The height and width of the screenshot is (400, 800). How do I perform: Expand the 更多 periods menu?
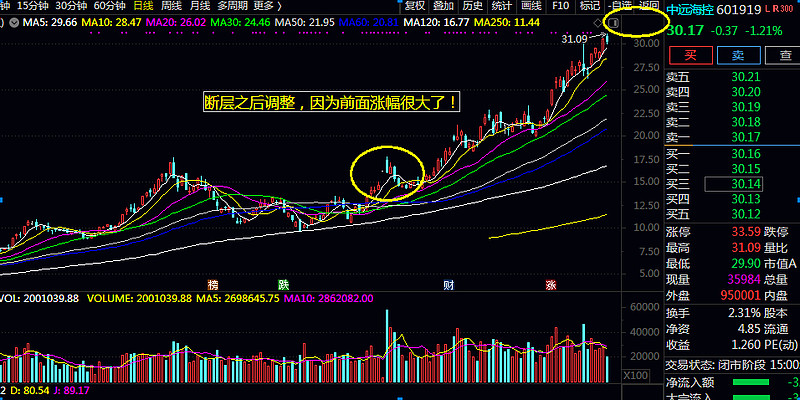(267, 6)
